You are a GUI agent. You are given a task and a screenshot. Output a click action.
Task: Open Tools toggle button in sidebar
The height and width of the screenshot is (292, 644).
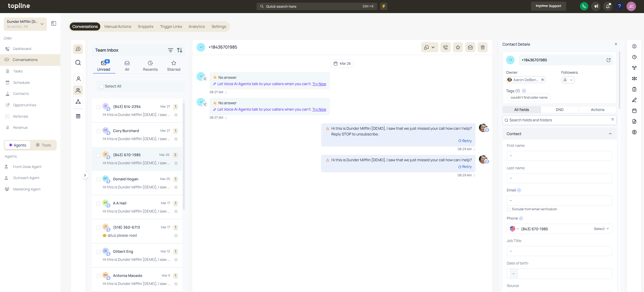pos(43,145)
